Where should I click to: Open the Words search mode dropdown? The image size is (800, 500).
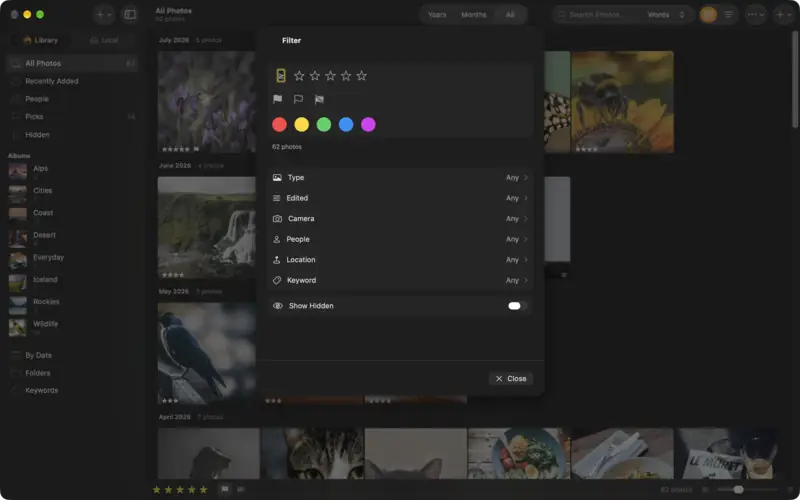pyautogui.click(x=666, y=15)
